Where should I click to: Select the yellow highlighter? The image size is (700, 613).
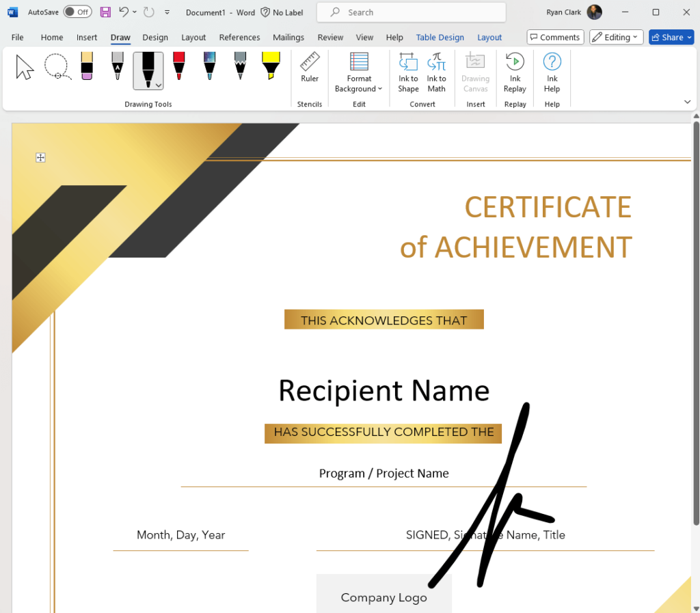[271, 66]
